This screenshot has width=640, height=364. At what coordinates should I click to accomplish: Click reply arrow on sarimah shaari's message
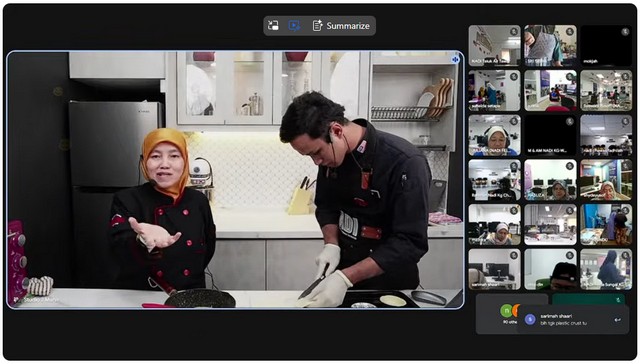618,320
